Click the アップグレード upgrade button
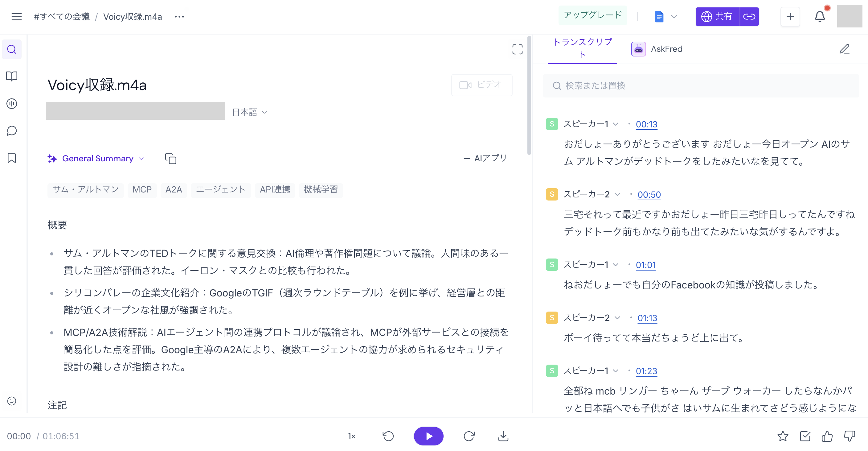Screen dimensions: 868x451 tap(593, 15)
